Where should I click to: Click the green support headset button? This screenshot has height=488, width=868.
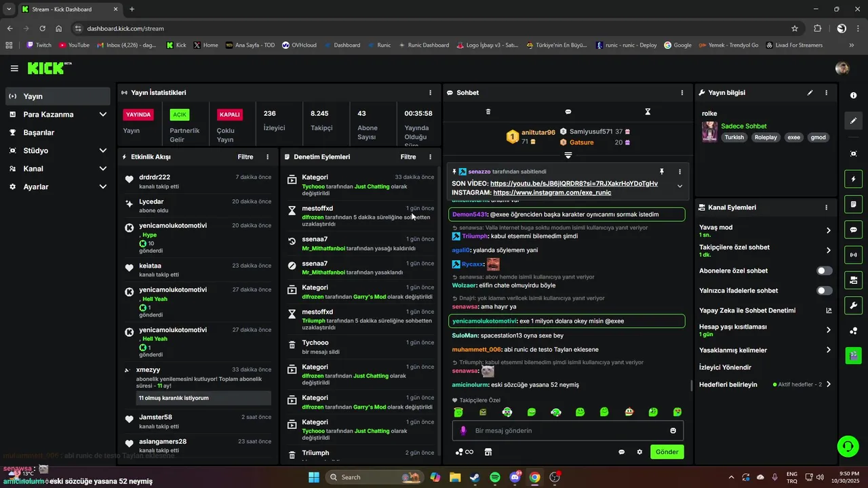[848, 446]
